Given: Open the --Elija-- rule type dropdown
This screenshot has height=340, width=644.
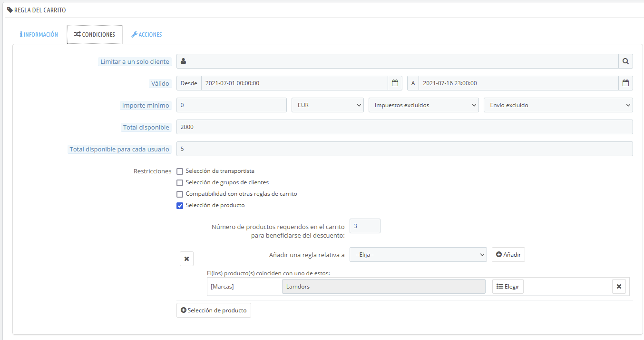Looking at the screenshot, I should [418, 255].
